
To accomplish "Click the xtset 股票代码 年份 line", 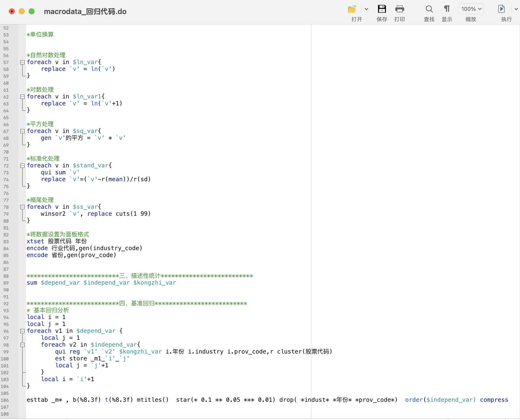I will [x=57, y=241].
